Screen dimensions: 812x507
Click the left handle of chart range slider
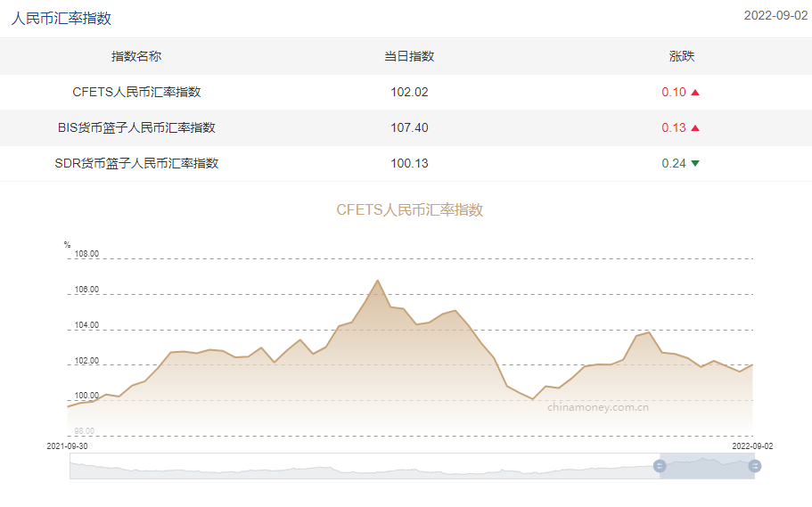660,466
